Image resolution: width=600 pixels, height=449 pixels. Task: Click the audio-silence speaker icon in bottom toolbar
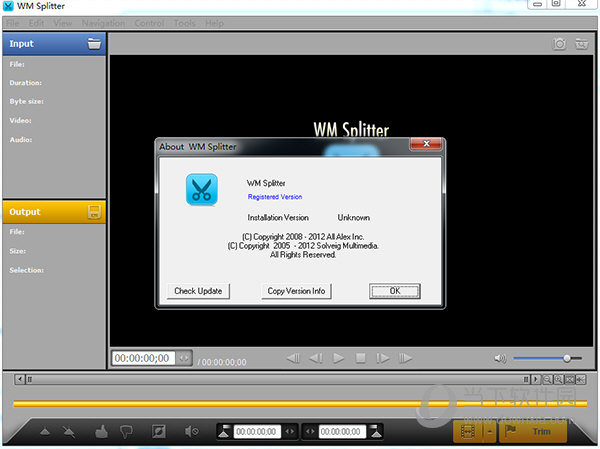point(191,431)
